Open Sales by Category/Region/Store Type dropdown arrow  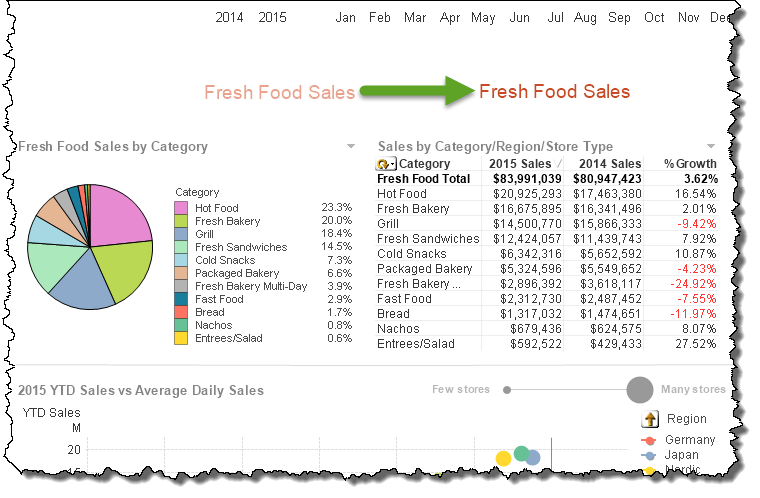(x=710, y=146)
